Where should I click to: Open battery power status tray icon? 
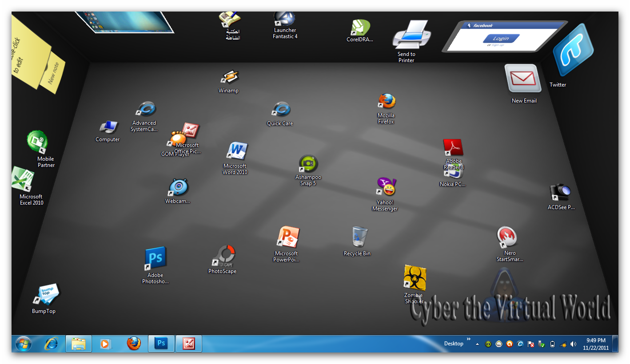click(552, 344)
